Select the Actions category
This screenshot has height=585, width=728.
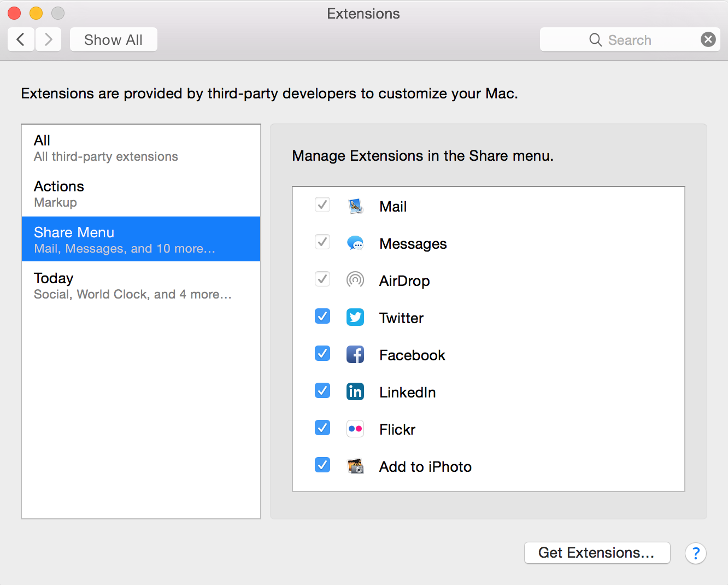click(141, 194)
